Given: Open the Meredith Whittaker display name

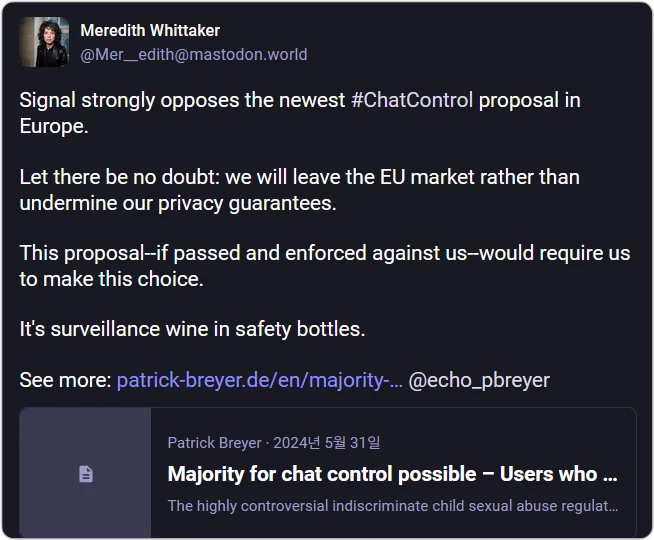Looking at the screenshot, I should point(150,31).
